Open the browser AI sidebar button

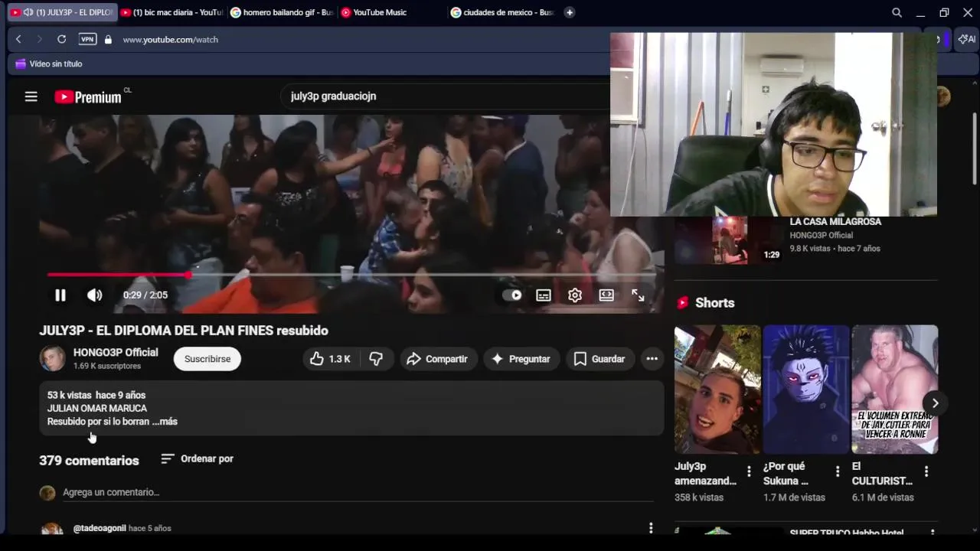[967, 39]
